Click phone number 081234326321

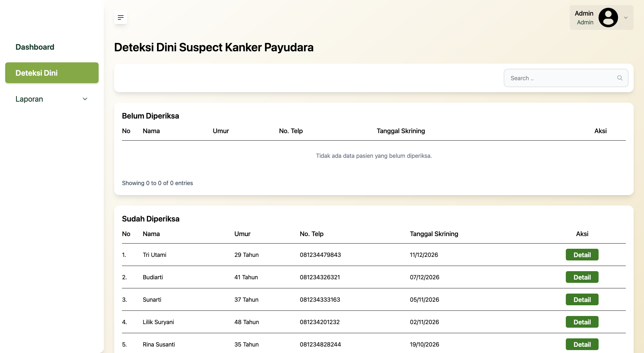pyautogui.click(x=320, y=277)
